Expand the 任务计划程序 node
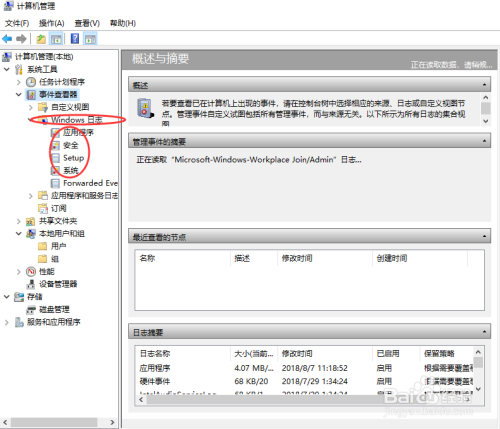The image size is (500, 429). coord(19,82)
